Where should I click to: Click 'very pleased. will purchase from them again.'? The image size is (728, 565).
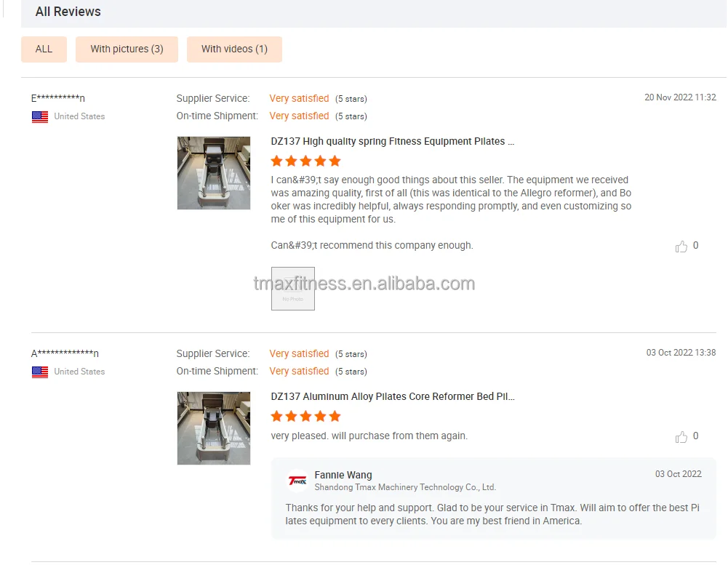tap(369, 436)
